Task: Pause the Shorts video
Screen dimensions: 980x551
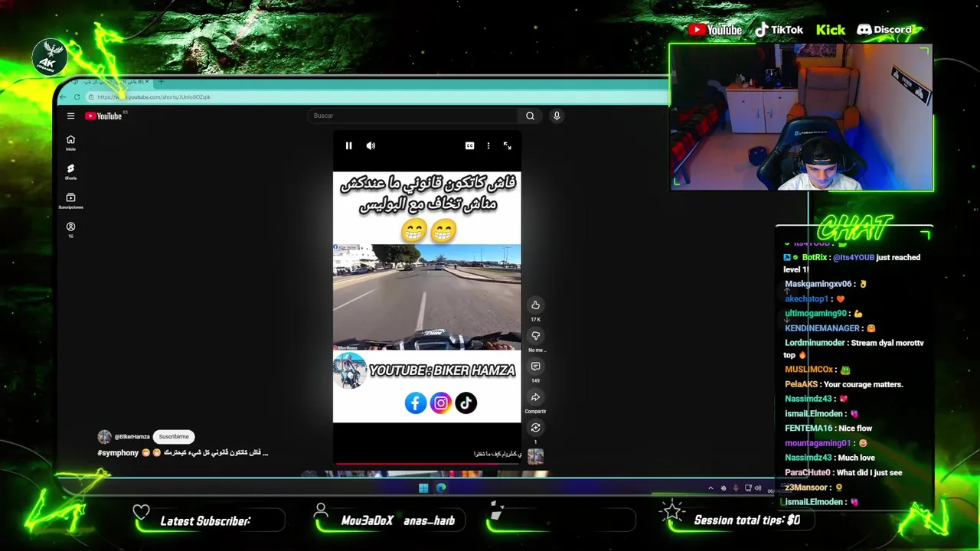Action: point(348,145)
